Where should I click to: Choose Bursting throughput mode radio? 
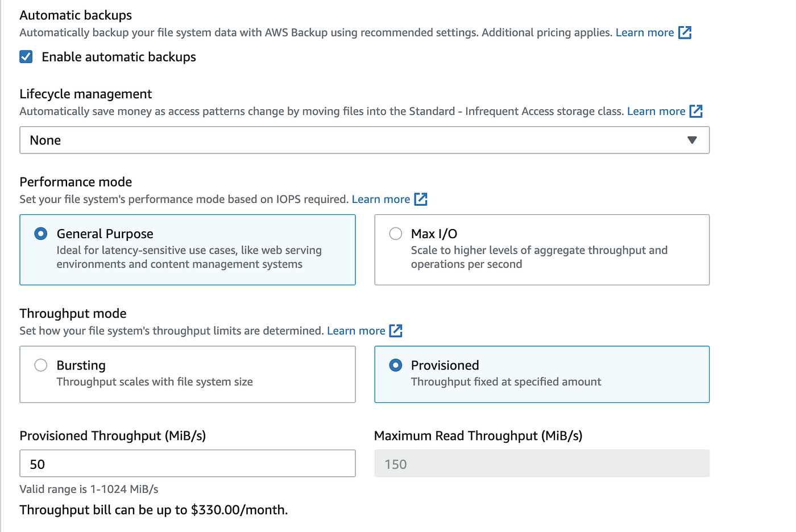(x=41, y=365)
